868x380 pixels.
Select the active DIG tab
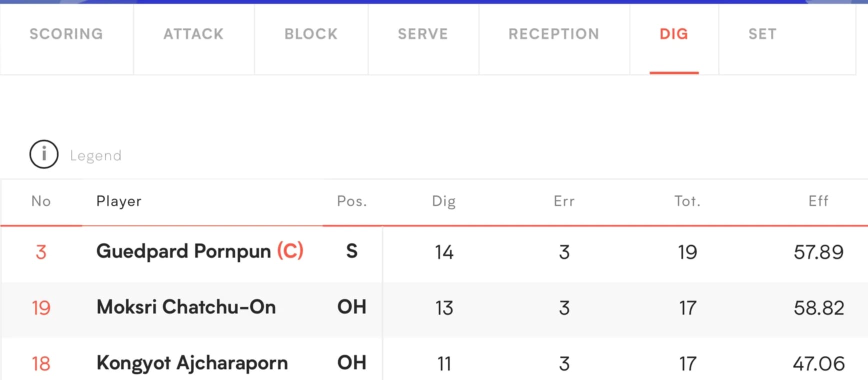click(x=674, y=34)
